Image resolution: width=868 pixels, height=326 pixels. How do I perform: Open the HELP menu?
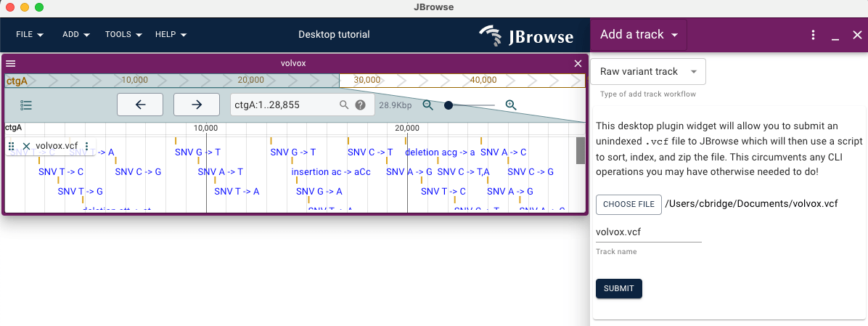coord(171,34)
